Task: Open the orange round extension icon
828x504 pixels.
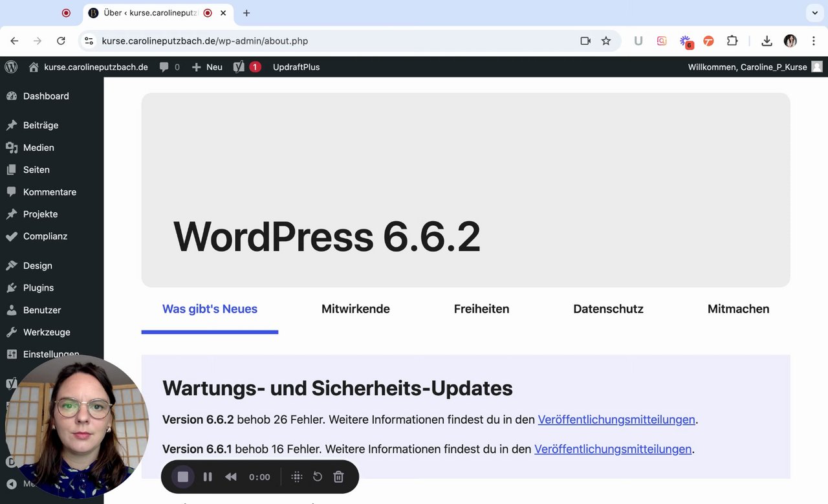Action: click(708, 41)
